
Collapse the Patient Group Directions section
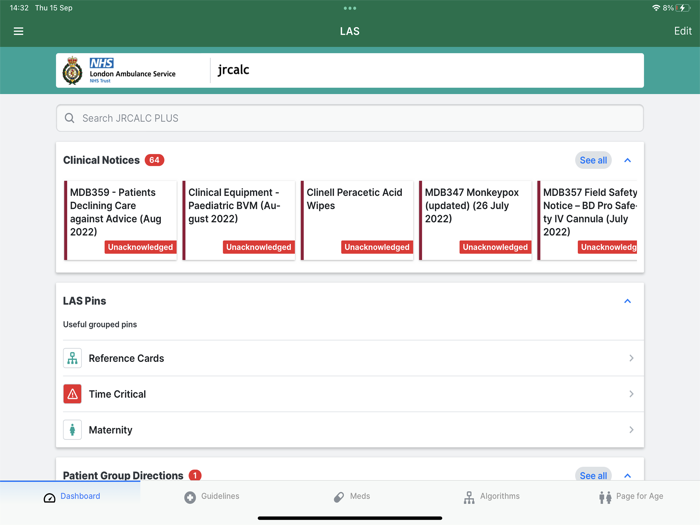tap(627, 475)
